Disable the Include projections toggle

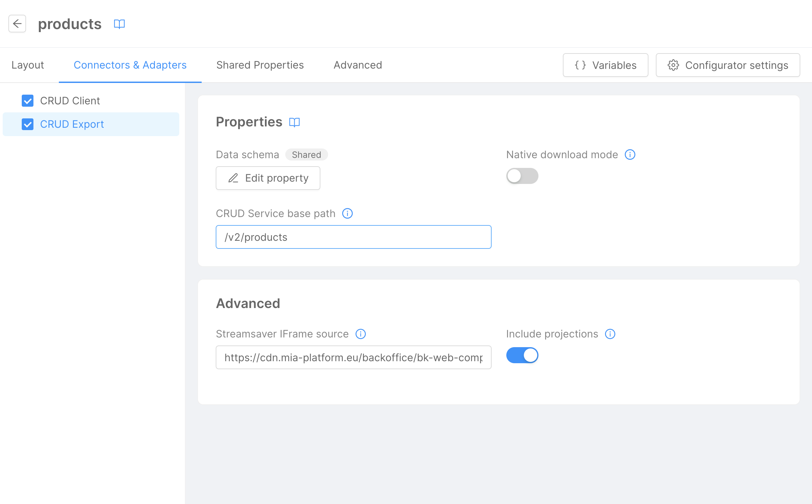(522, 355)
